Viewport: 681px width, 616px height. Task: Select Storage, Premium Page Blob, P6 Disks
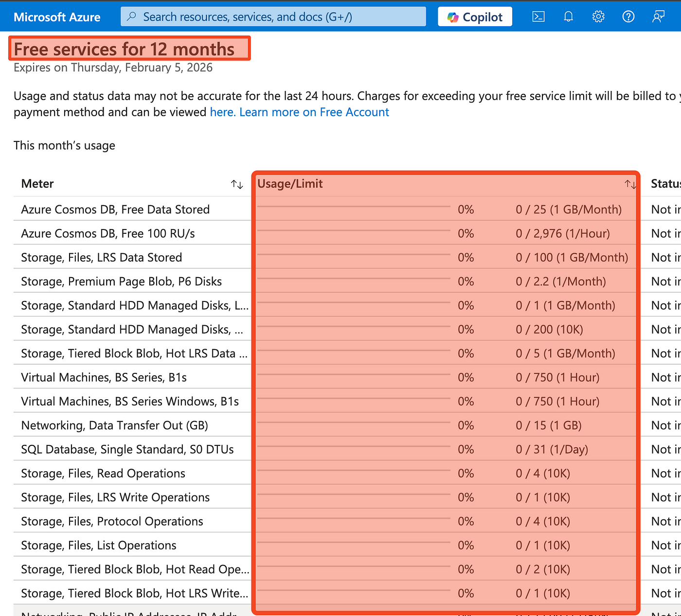pyautogui.click(x=122, y=282)
